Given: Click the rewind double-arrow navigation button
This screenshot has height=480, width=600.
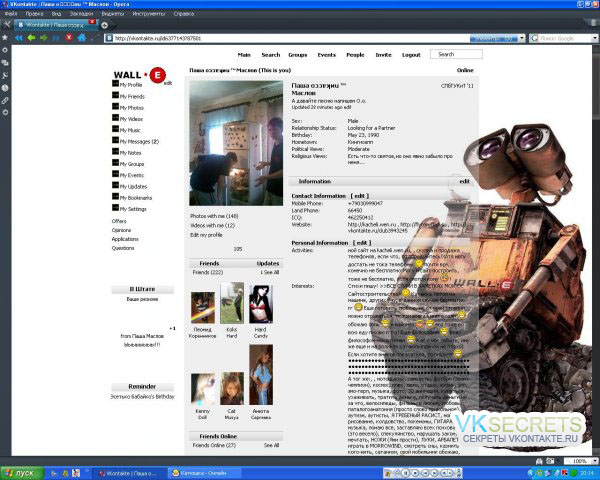Looking at the screenshot, I should [19, 38].
